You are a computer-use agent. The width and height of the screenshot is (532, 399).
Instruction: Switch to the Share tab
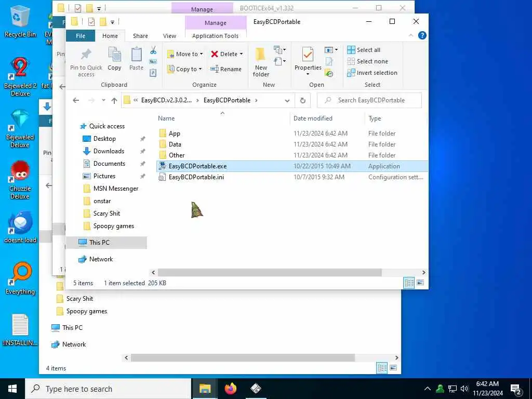pos(140,36)
